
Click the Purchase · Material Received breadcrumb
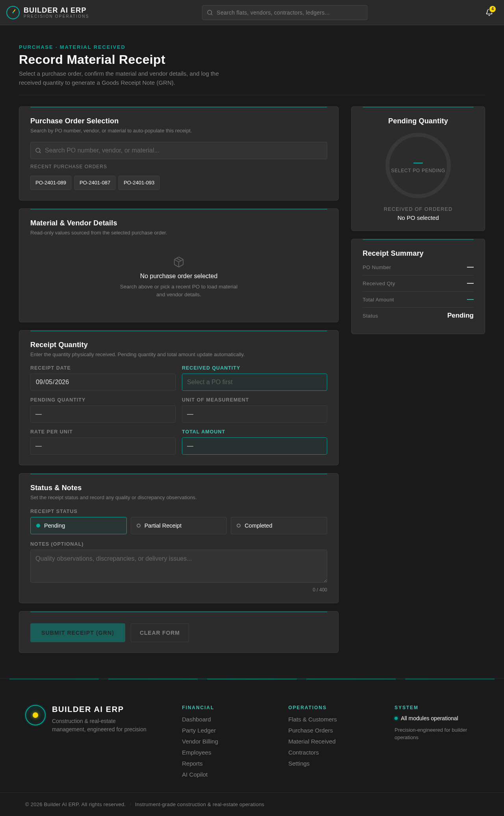click(x=72, y=47)
